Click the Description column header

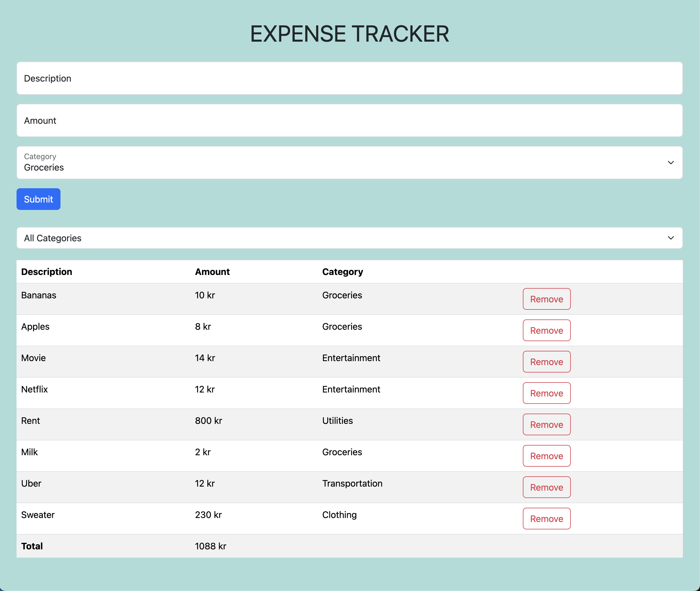(x=46, y=272)
